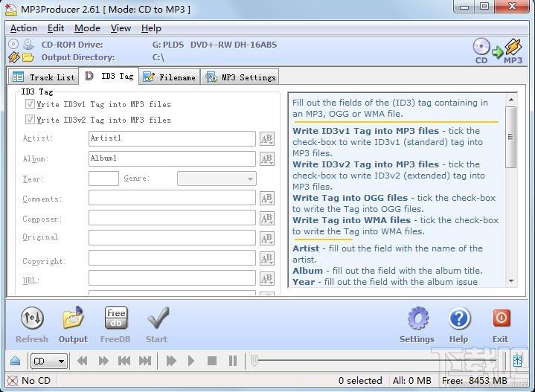Click the AB button beside the Original field

coord(267,238)
